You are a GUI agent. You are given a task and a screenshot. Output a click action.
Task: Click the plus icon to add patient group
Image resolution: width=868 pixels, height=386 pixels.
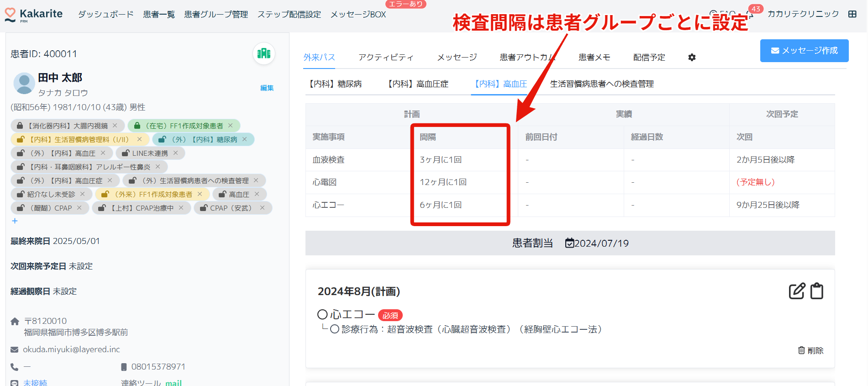[x=15, y=221]
